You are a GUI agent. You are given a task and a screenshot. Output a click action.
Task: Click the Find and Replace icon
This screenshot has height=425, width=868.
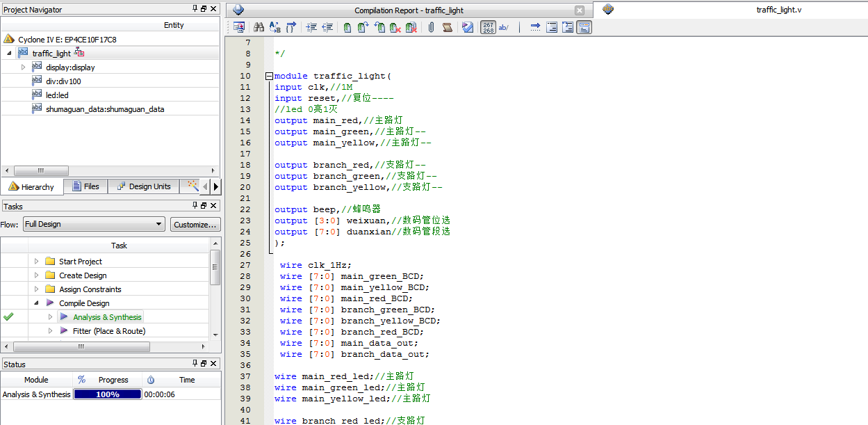275,28
